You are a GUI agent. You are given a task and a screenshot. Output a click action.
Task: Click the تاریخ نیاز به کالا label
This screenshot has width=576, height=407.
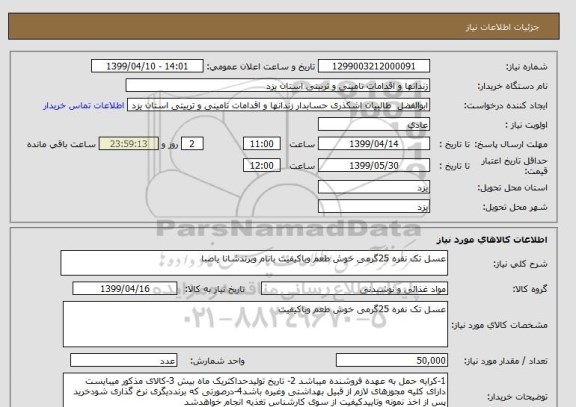pyautogui.click(x=215, y=289)
